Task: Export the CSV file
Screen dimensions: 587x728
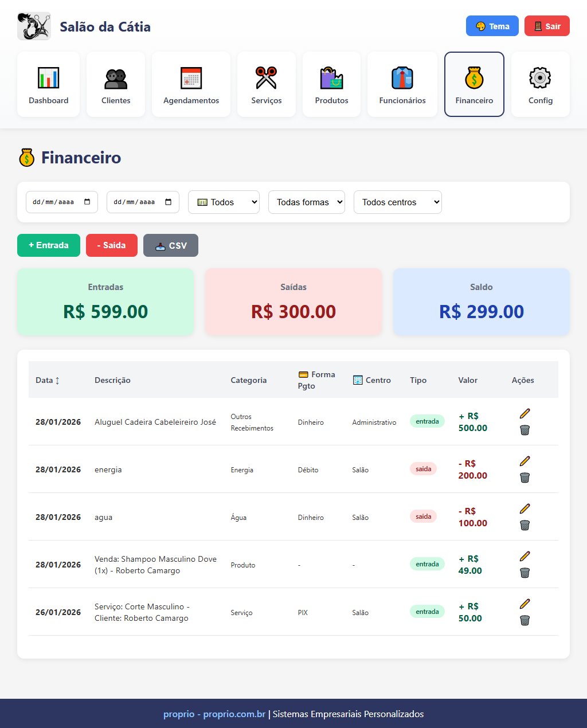Action: tap(171, 245)
